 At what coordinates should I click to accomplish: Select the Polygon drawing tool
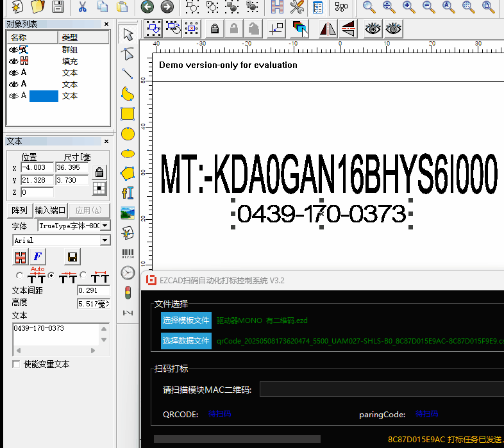[x=128, y=173]
